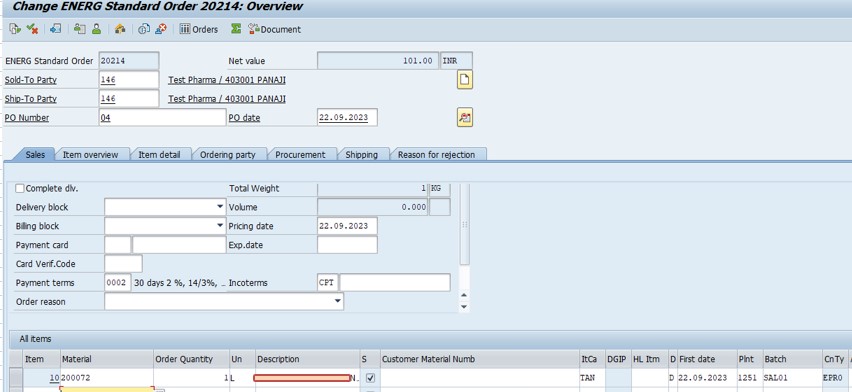Open the Reason for rejection tab
The image size is (852, 392).
point(436,154)
